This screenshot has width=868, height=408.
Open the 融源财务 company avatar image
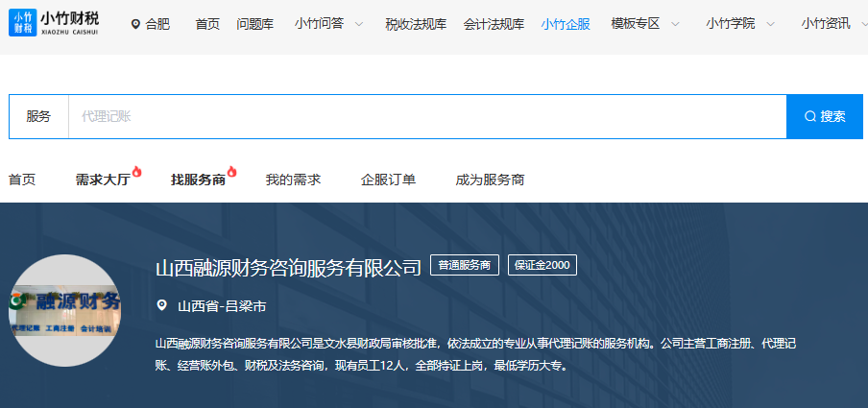pyautogui.click(x=64, y=310)
